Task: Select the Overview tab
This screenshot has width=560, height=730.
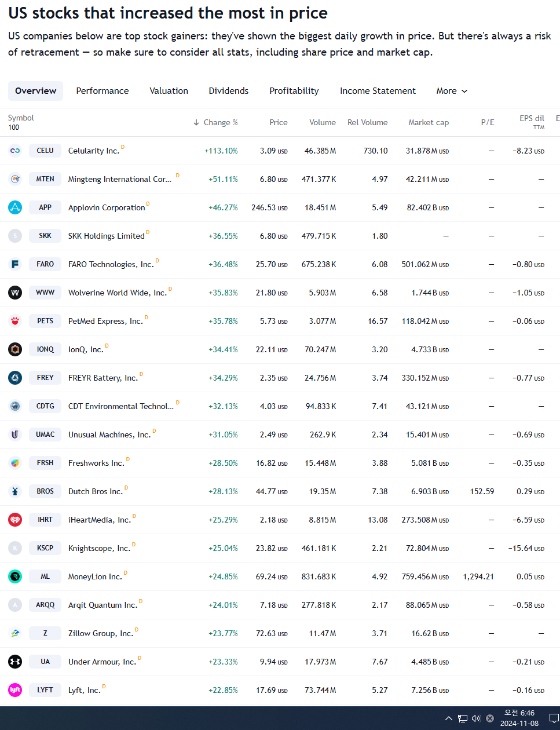Action: (x=36, y=91)
